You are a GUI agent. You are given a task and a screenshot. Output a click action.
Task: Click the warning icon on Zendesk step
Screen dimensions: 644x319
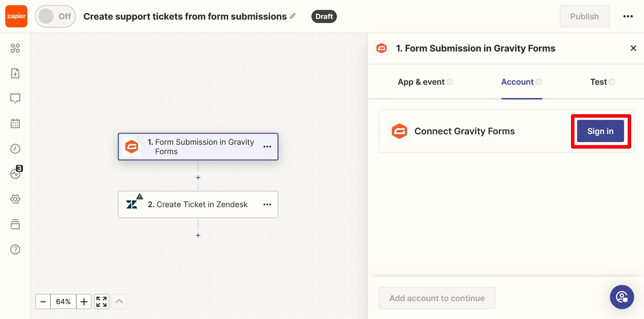pos(140,196)
